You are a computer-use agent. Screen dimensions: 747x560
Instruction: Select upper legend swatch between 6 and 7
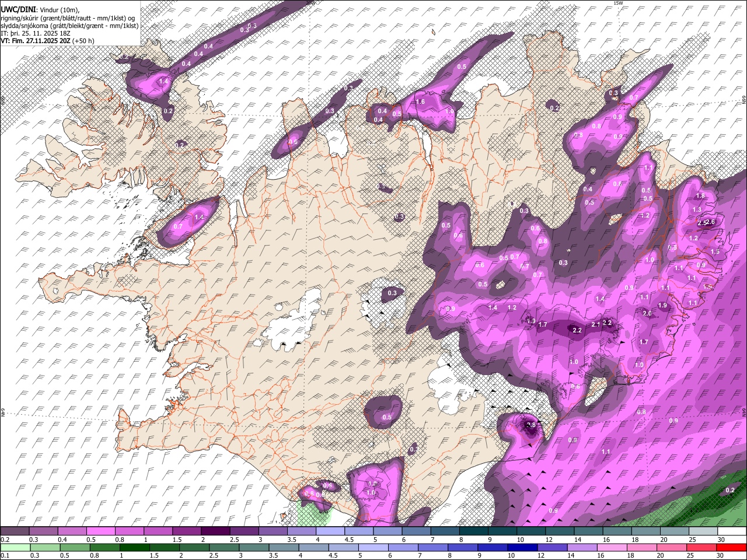(416, 531)
